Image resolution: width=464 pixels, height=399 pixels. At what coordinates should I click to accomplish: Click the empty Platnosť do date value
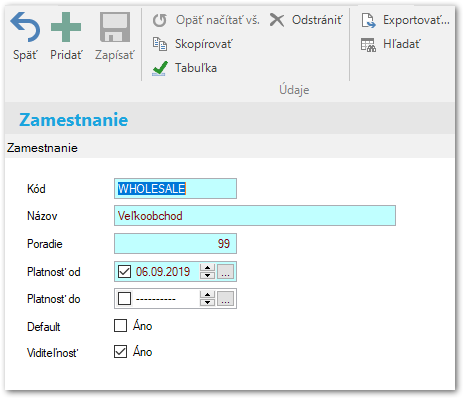156,299
